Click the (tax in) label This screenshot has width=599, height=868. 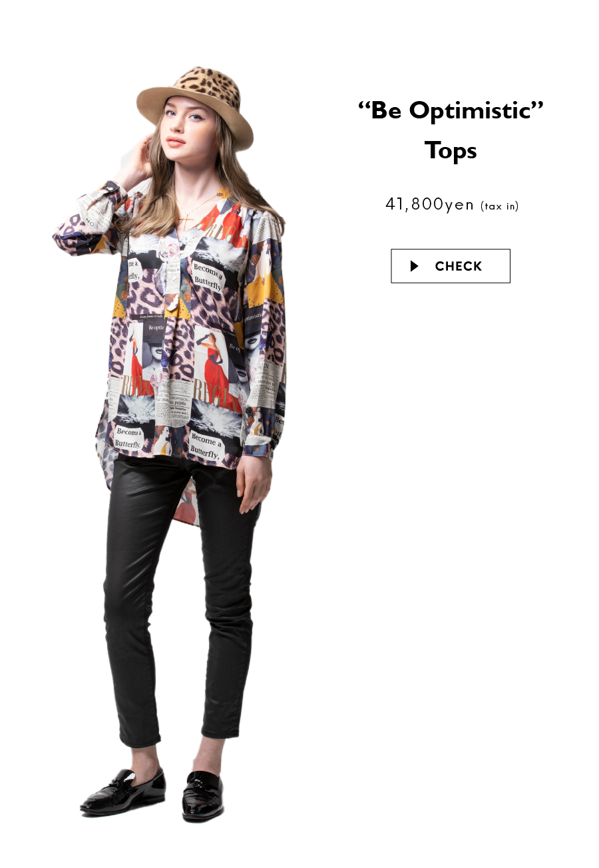click(x=499, y=206)
